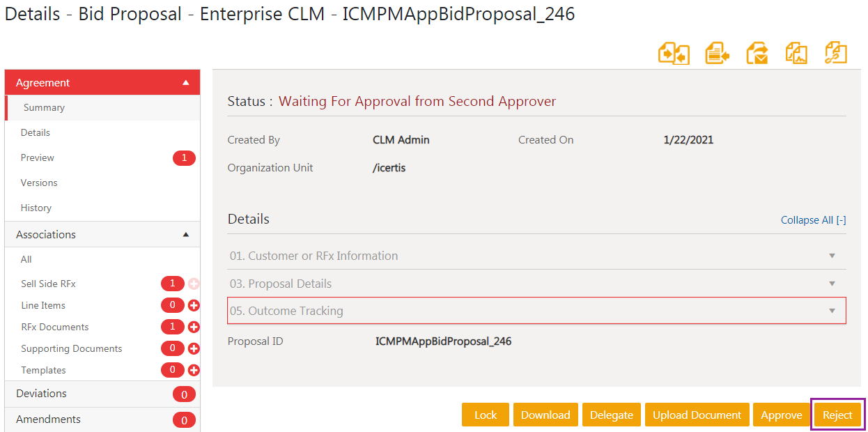Expand 01. Customer or RFx Information
The width and height of the screenshot is (868, 432).
(x=832, y=256)
